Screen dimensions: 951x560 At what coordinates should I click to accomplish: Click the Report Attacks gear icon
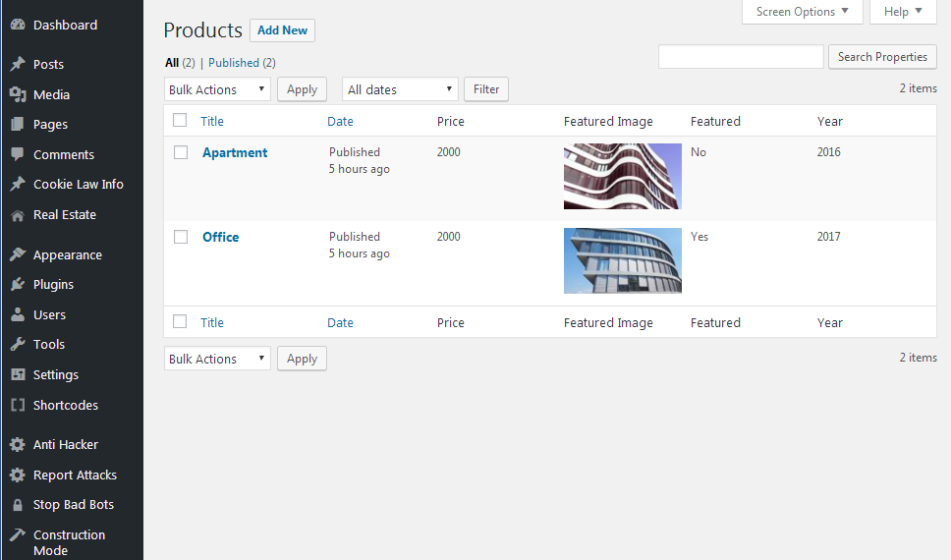click(18, 476)
